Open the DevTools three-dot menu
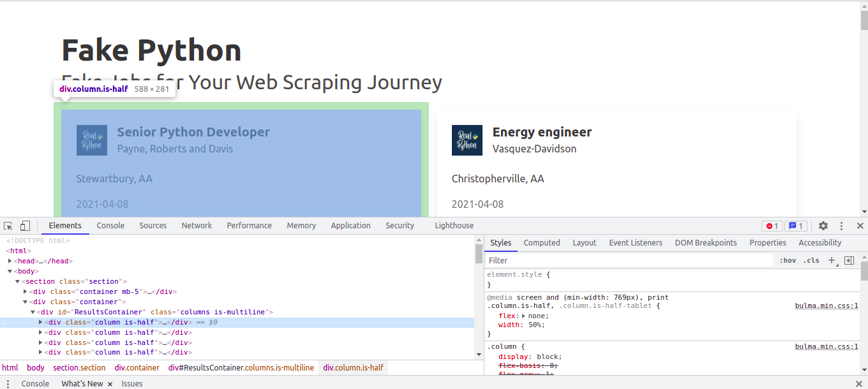 [842, 226]
